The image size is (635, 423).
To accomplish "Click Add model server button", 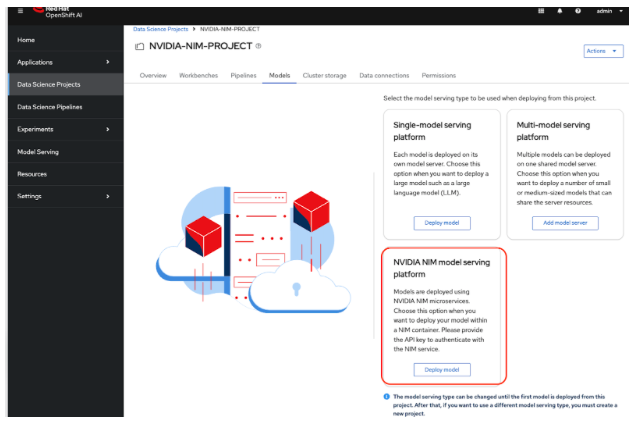I will click(564, 223).
